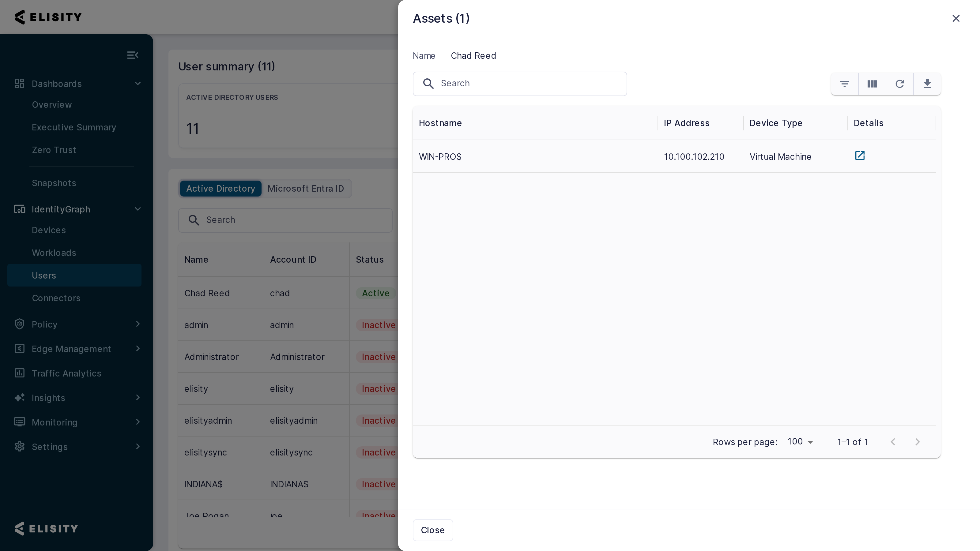Screen dimensions: 980x551
Task: Select the INDIANA$ user row
Action: pyautogui.click(x=288, y=484)
